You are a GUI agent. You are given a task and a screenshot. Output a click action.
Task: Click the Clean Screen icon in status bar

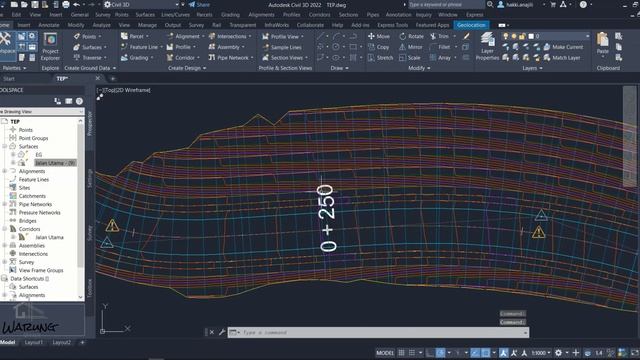pyautogui.click(x=635, y=353)
